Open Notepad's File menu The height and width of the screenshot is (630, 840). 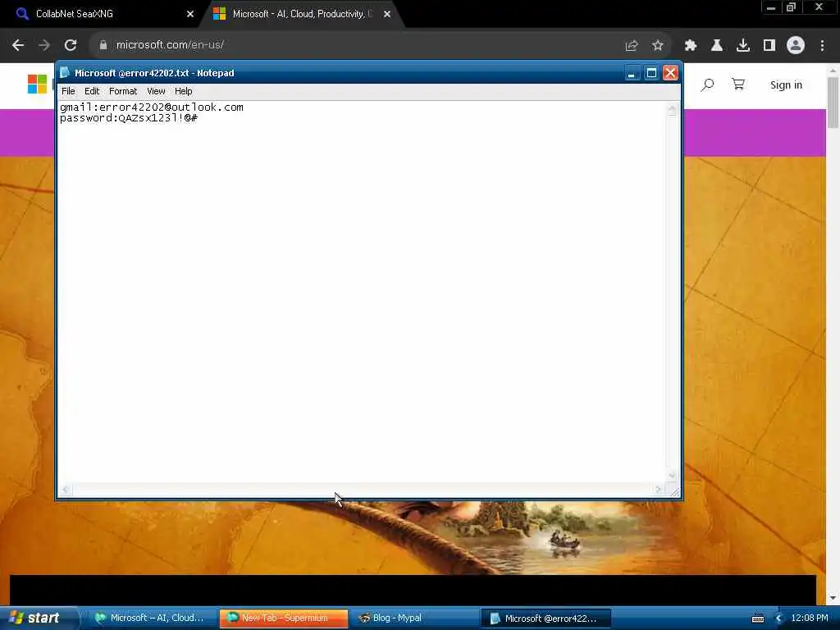click(x=68, y=91)
